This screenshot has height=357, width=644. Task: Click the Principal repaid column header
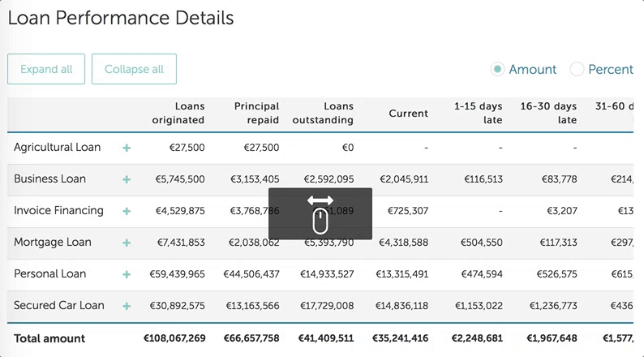point(256,114)
